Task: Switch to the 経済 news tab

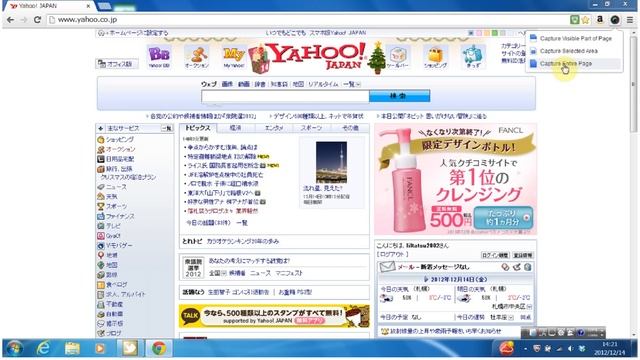Action: pos(236,128)
